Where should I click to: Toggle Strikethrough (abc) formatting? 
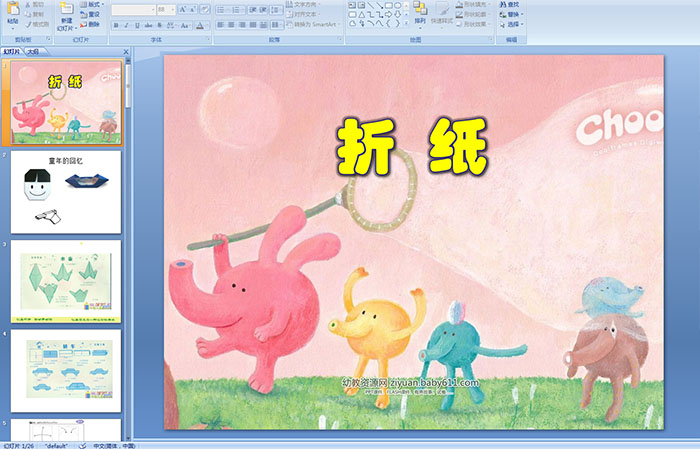click(x=148, y=25)
